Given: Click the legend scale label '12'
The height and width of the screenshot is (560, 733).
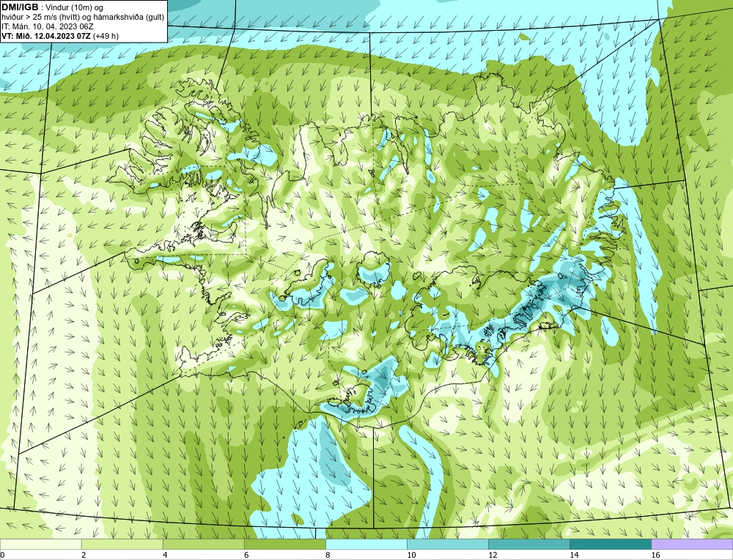Looking at the screenshot, I should (x=493, y=555).
